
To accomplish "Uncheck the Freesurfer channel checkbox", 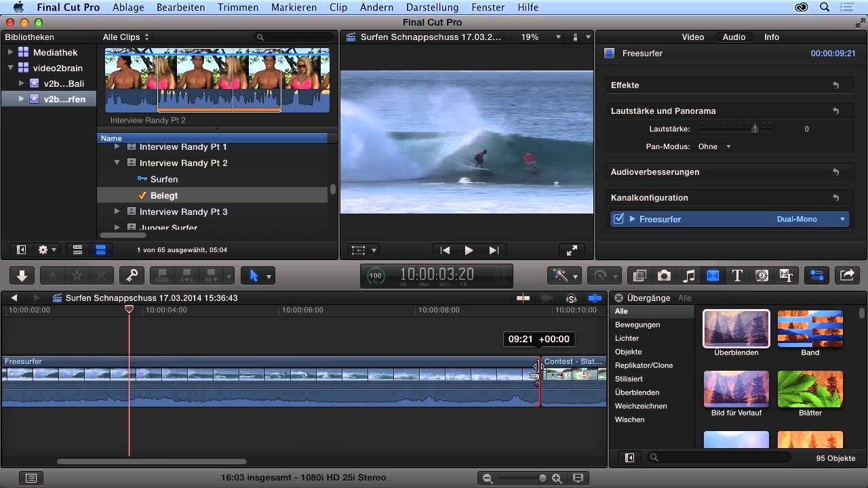I will (618, 219).
